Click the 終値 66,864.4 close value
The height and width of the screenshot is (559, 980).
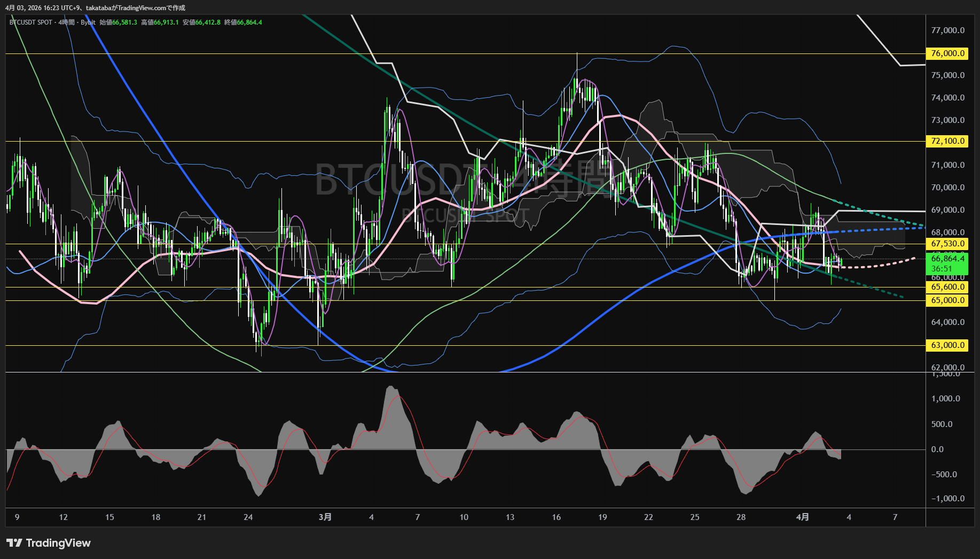(243, 22)
